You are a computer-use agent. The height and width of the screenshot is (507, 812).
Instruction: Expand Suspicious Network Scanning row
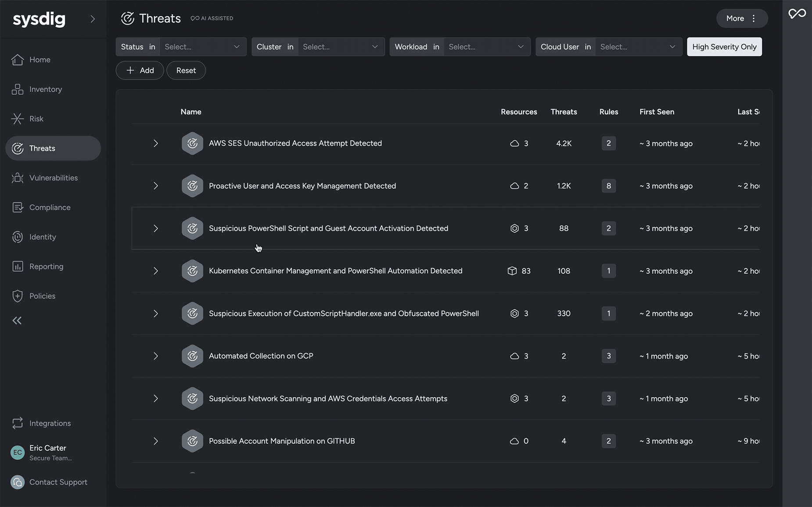156,399
